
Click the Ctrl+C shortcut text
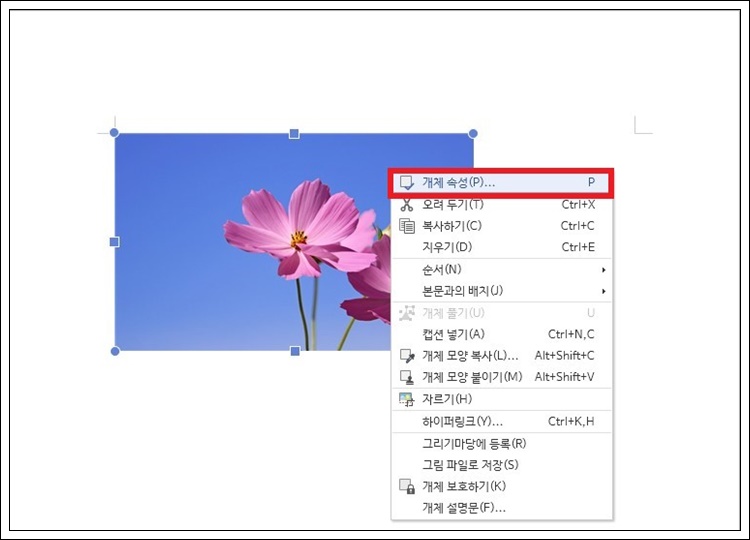click(578, 226)
